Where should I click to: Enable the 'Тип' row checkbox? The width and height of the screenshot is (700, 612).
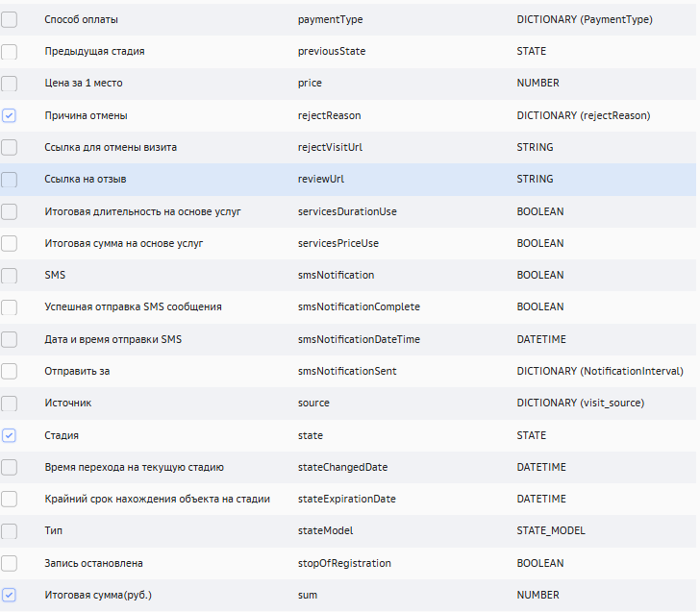[x=9, y=530]
